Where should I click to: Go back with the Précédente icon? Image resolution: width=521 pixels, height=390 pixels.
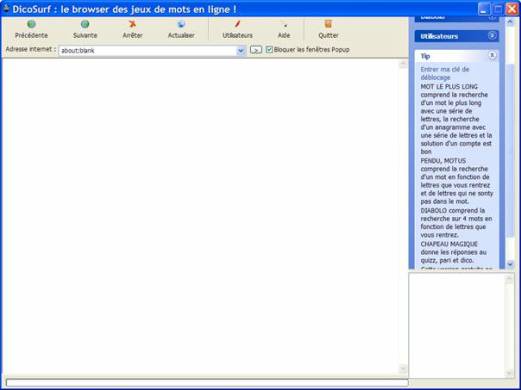[x=31, y=24]
